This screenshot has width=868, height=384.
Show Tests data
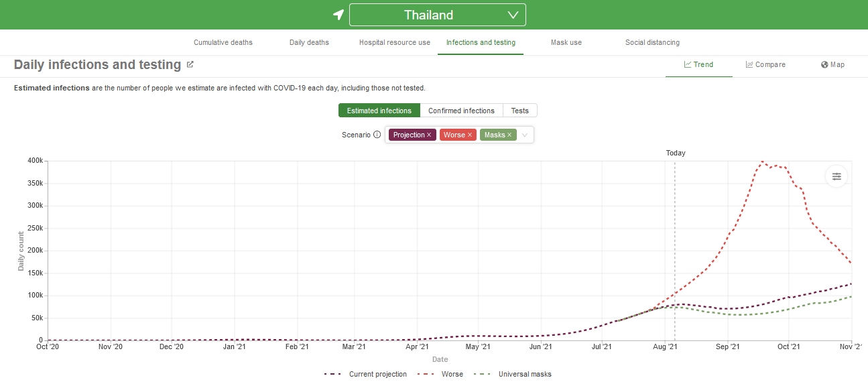tap(520, 111)
